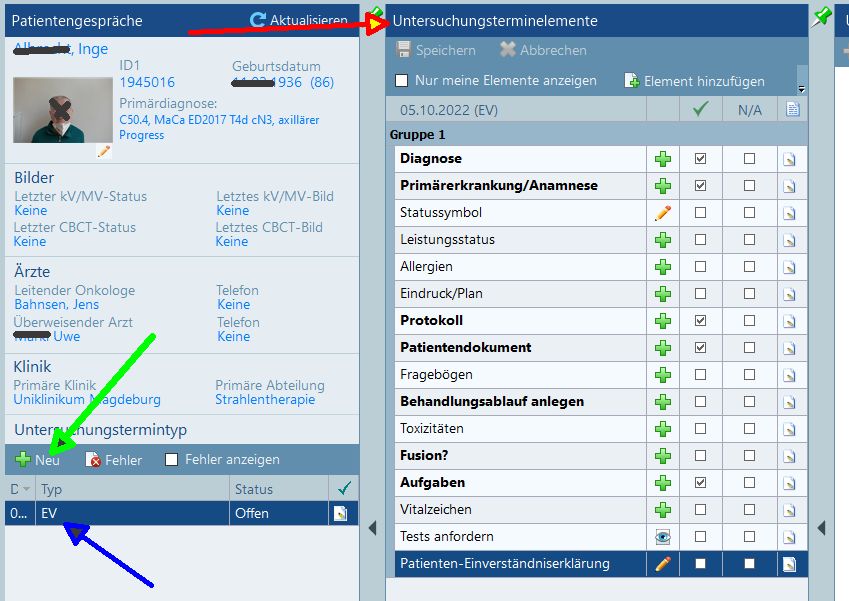This screenshot has height=601, width=849.
Task: Open the Bahnsen, Jens oncologist link
Action: [x=56, y=304]
